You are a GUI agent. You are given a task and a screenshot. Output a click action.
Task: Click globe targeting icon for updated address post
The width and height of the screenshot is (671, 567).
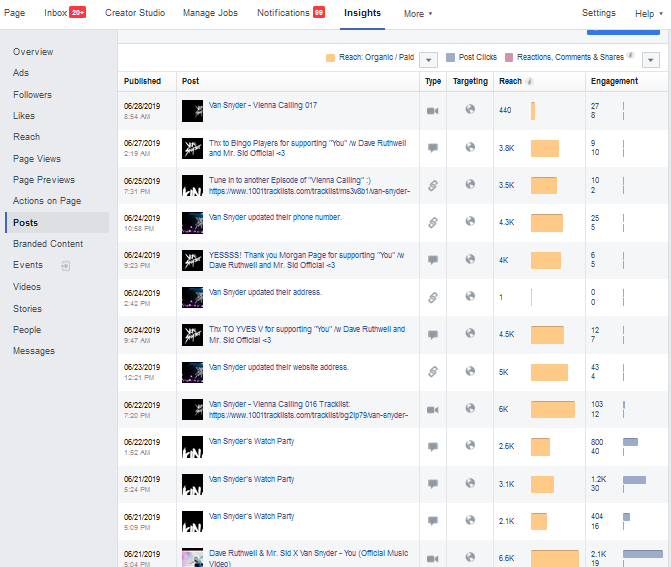[470, 296]
